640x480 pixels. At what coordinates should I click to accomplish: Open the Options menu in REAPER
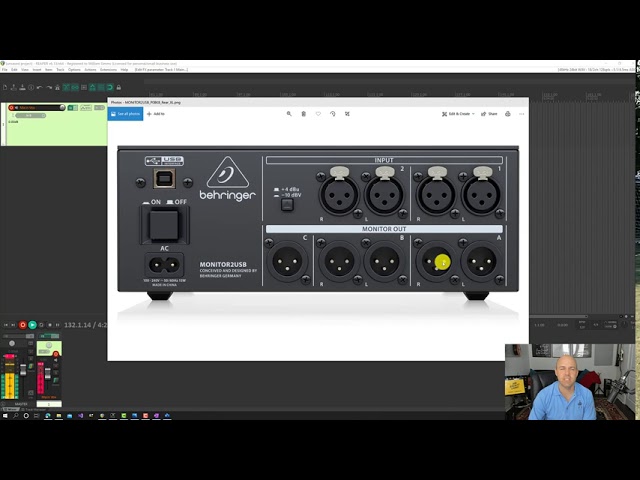click(74, 70)
